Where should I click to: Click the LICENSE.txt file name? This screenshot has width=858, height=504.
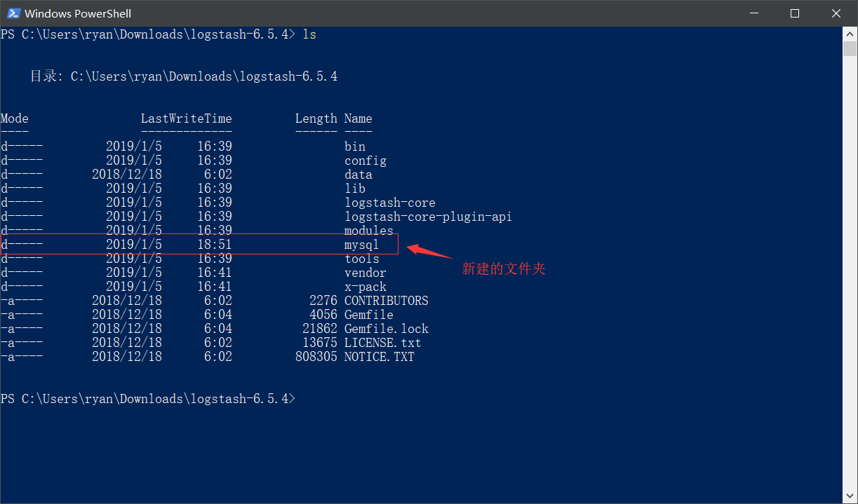382,343
